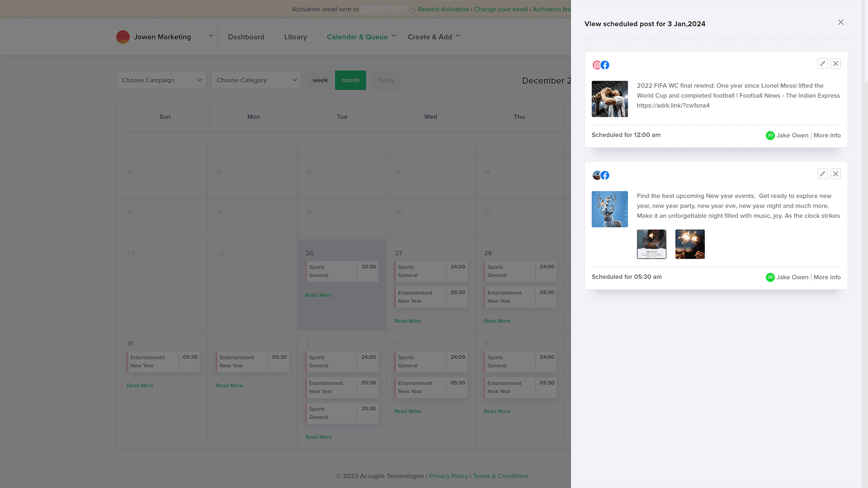Screen dimensions: 868x488
Task: Delete the New Year events post
Action: pyautogui.click(x=835, y=174)
